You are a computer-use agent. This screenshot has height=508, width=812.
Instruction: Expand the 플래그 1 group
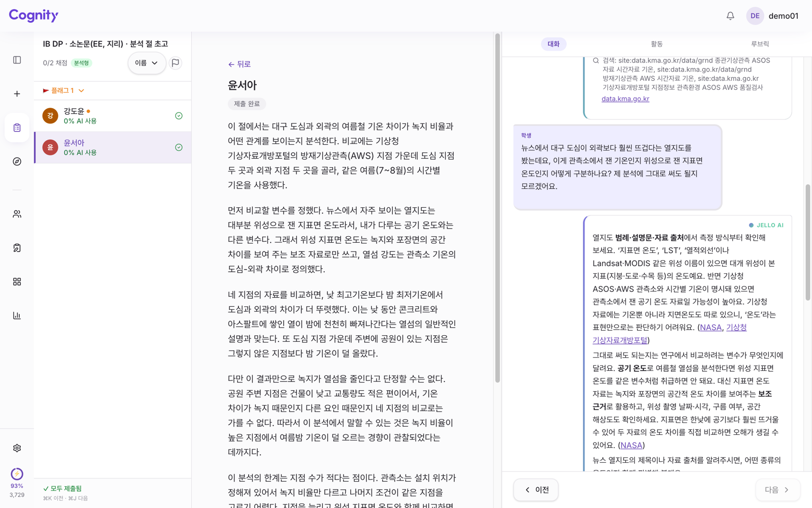(64, 90)
